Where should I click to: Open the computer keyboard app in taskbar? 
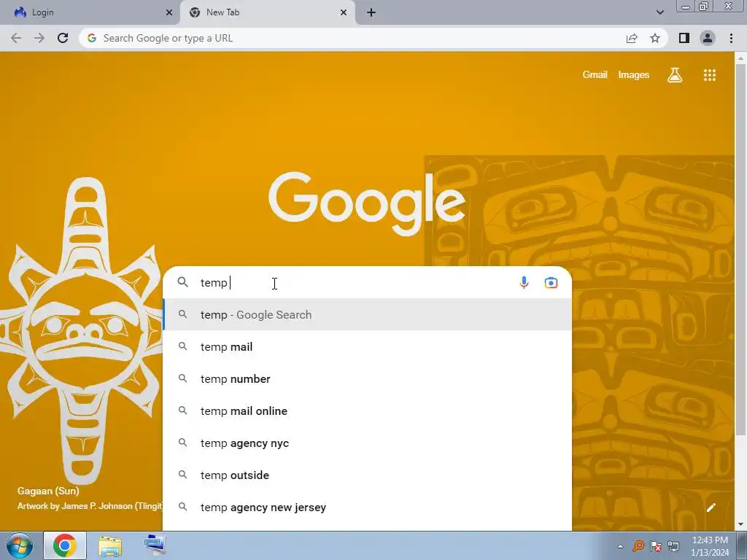pyautogui.click(x=155, y=545)
